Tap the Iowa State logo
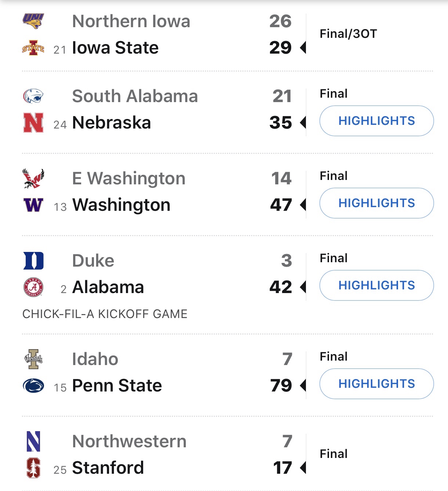This screenshot has height=491, width=448. pyautogui.click(x=33, y=48)
